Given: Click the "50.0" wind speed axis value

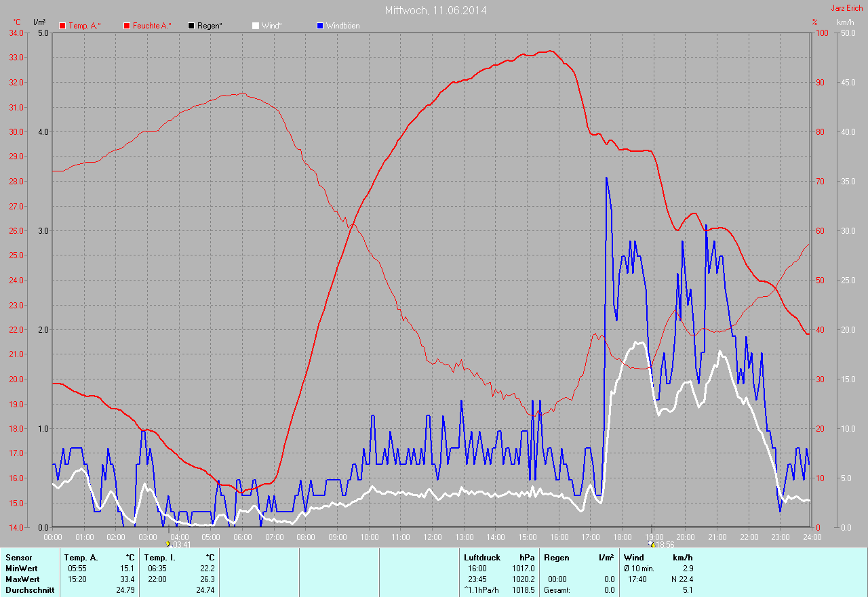Looking at the screenshot, I should (848, 33).
